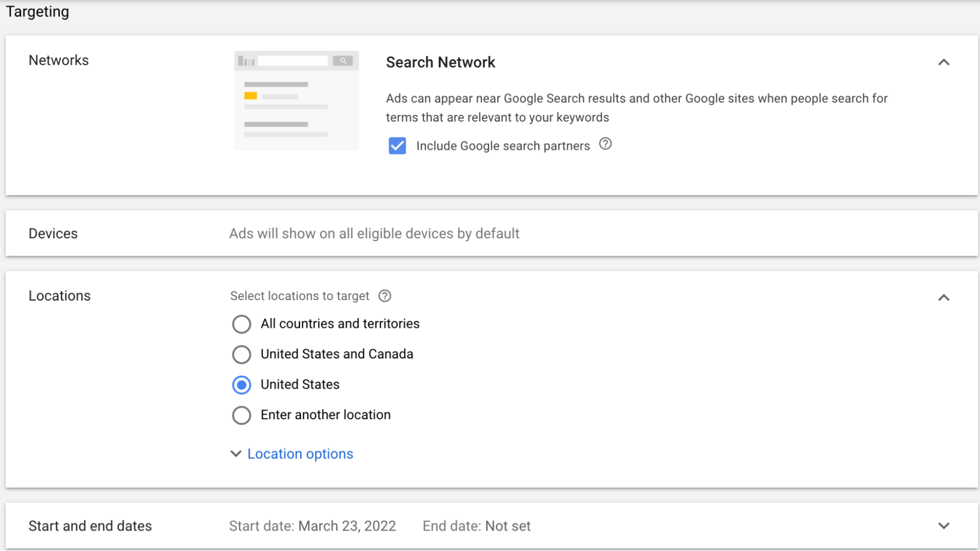Viewport: 980px width, 551px height.
Task: Uncheck Include Google search partners
Action: 397,146
